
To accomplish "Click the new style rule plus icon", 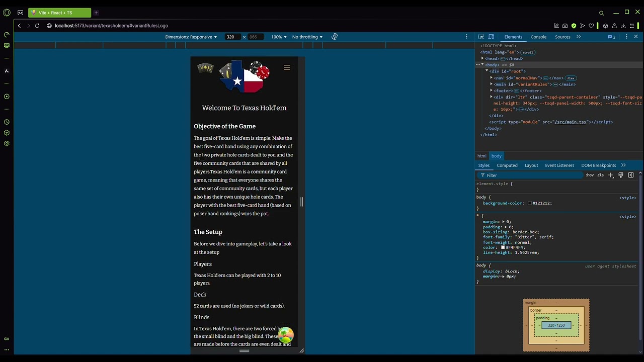I will point(611,175).
